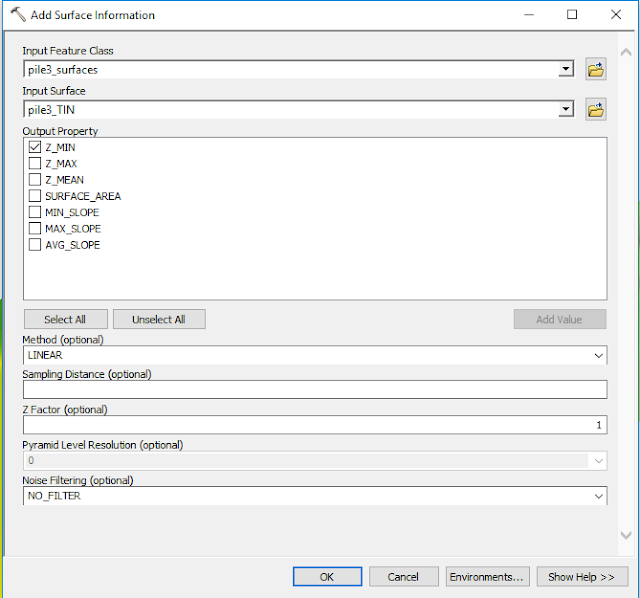Expand the Noise Filtering NO_FILTER dropdown
Viewport: 640px width, 598px height.
[x=598, y=496]
